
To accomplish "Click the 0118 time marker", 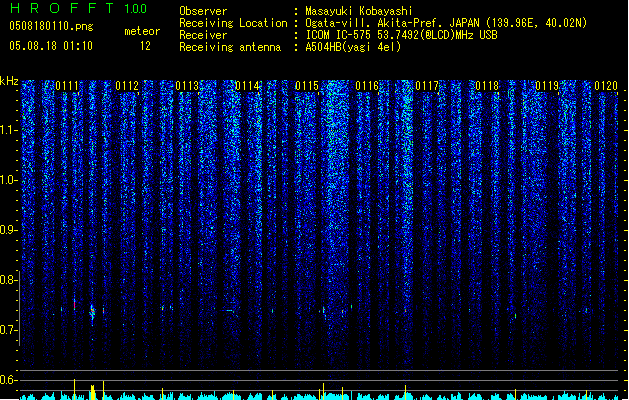I will pos(487,86).
